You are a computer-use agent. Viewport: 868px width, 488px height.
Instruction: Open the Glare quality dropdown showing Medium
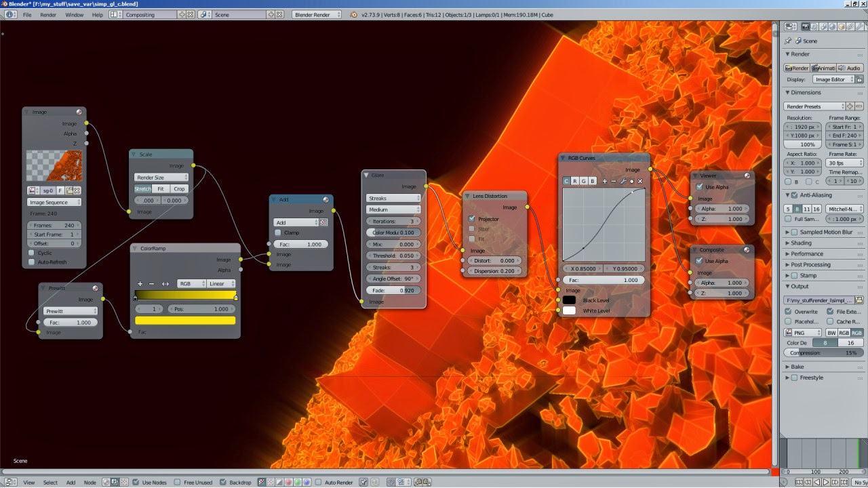[x=393, y=209]
